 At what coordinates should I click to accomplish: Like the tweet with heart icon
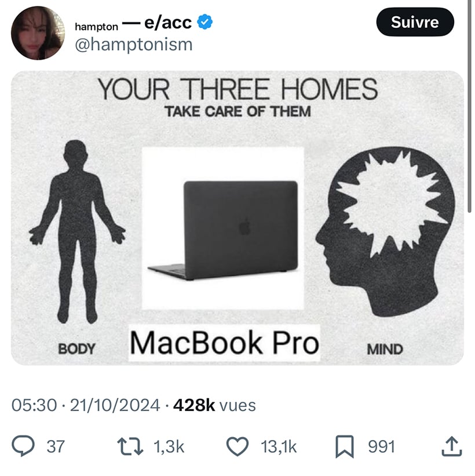(237, 446)
